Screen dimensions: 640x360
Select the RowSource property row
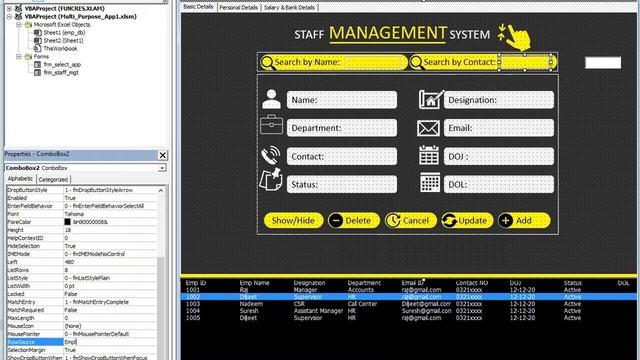coord(82,342)
